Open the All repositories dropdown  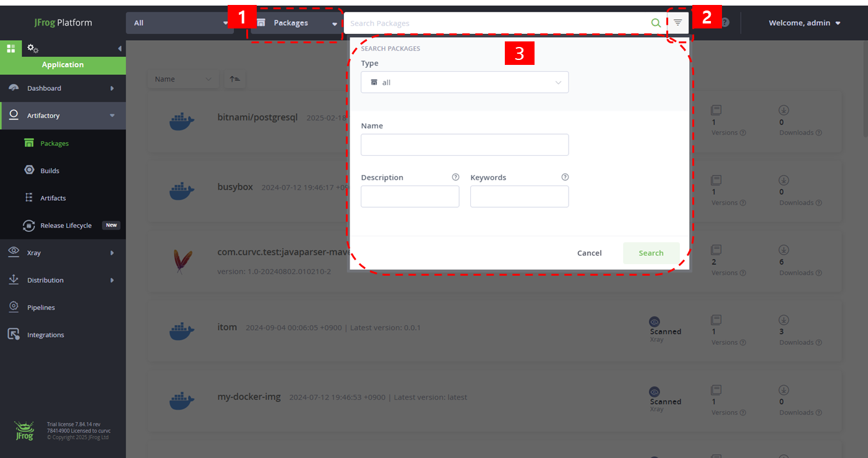coord(180,23)
